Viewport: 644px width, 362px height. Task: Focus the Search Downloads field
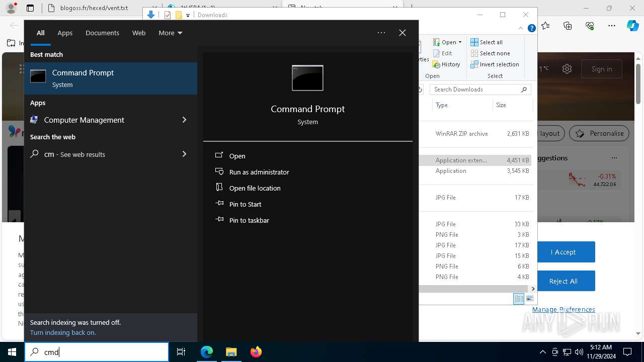pos(480,89)
